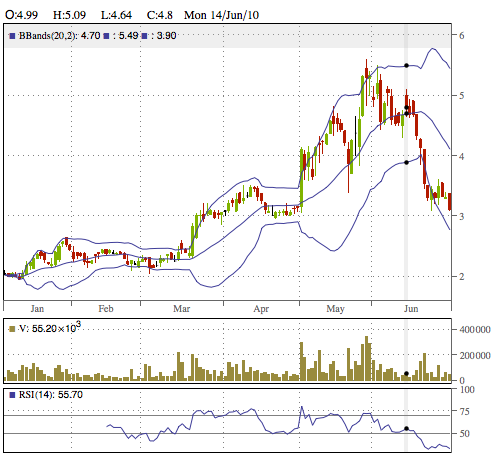Click the tallest volume bar in late May
Image resolution: width=500 pixels, height=456 pixels.
(367, 358)
